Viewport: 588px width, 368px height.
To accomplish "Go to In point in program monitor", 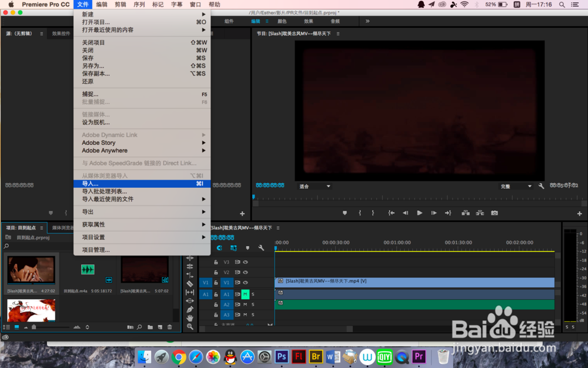I will (391, 213).
